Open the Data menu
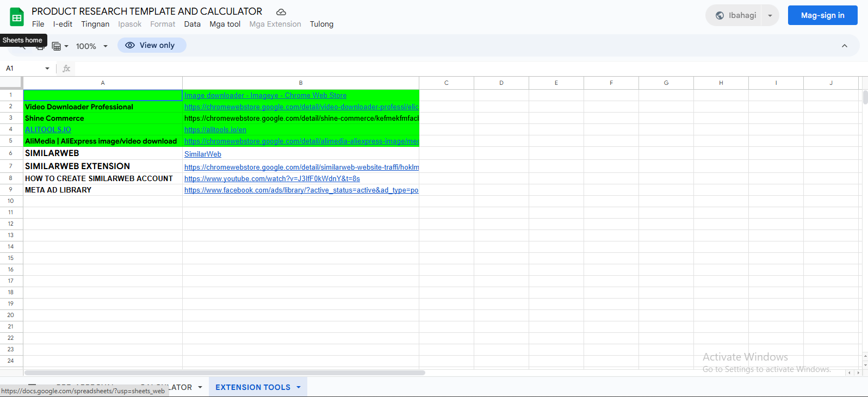This screenshot has height=397, width=868. click(192, 24)
